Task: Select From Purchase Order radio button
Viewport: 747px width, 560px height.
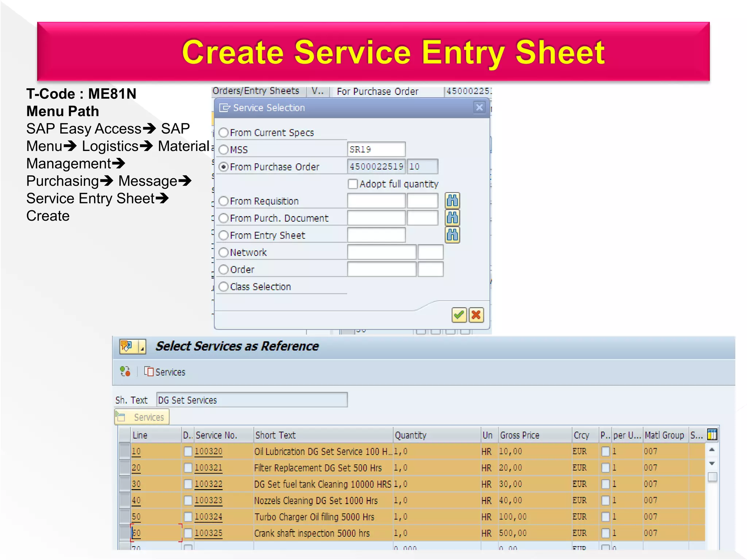Action: (224, 167)
